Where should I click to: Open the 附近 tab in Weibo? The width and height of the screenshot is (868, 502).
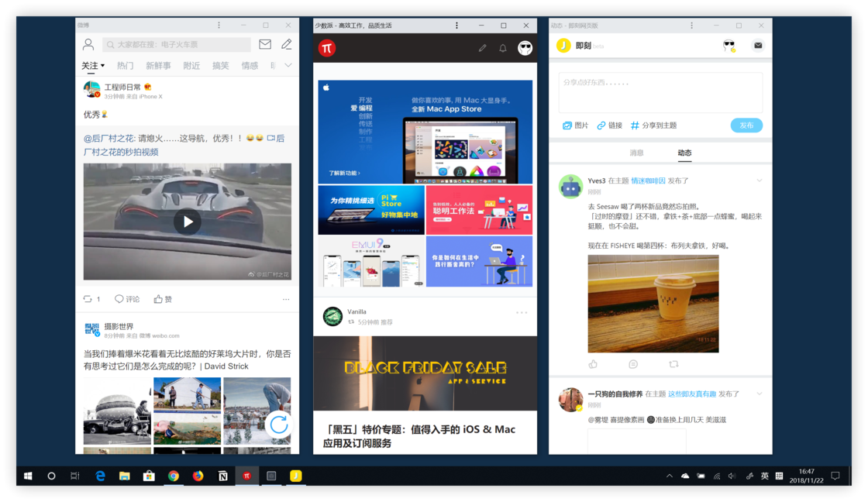[x=191, y=65]
